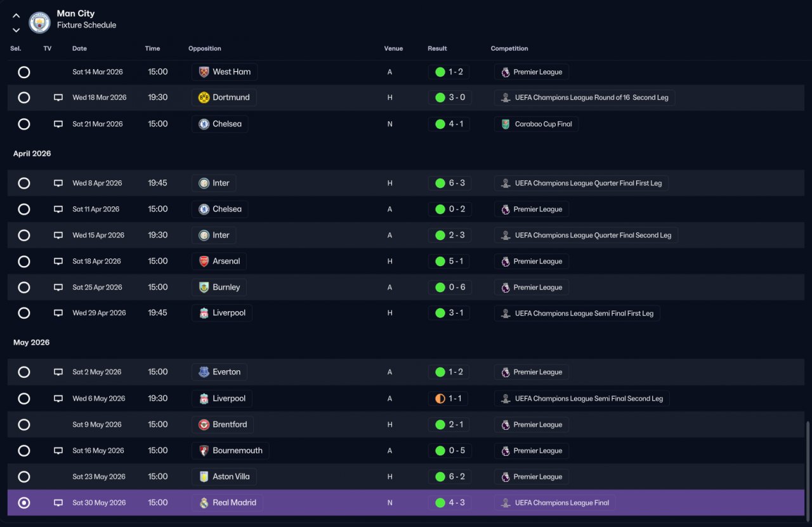Select the Real Madrid final radio button

[24, 503]
